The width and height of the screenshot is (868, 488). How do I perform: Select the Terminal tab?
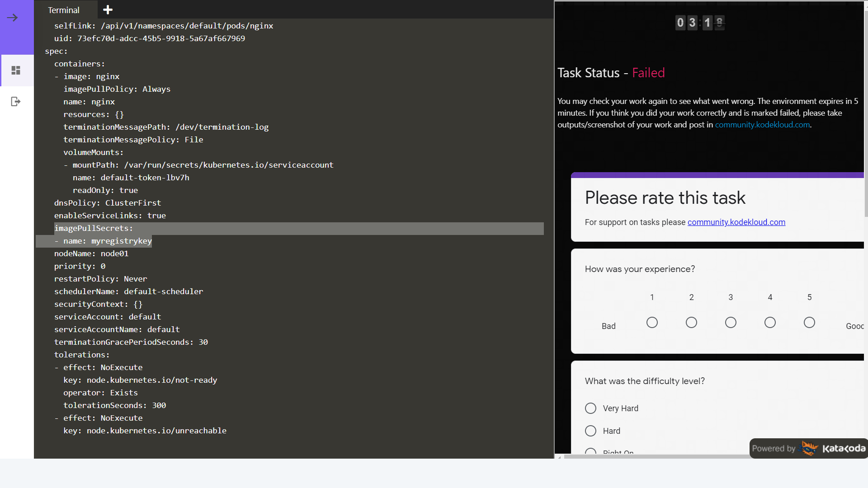[x=64, y=10]
